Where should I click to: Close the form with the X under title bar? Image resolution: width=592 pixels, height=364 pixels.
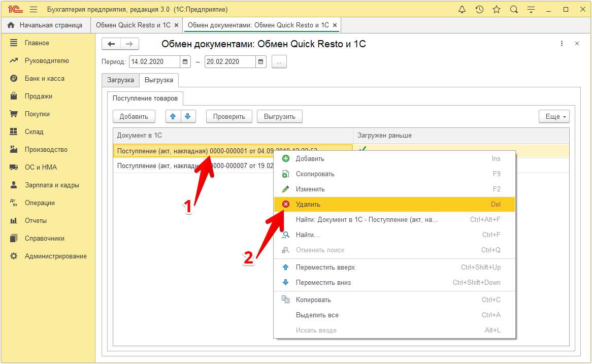tap(577, 44)
